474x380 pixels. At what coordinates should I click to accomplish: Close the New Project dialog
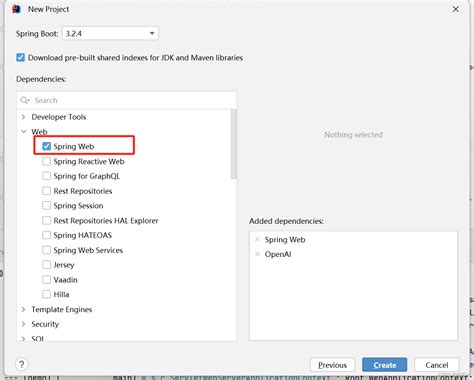click(x=456, y=9)
